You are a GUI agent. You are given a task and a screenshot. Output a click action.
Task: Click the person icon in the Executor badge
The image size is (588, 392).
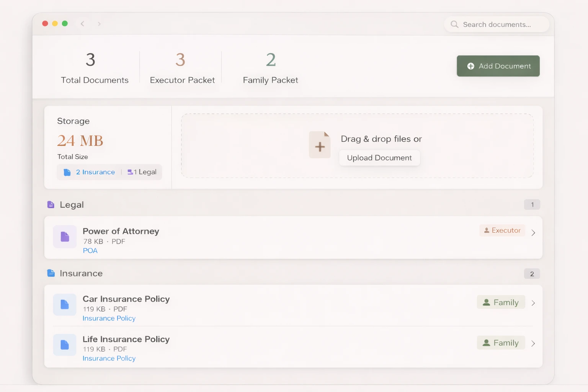click(487, 230)
